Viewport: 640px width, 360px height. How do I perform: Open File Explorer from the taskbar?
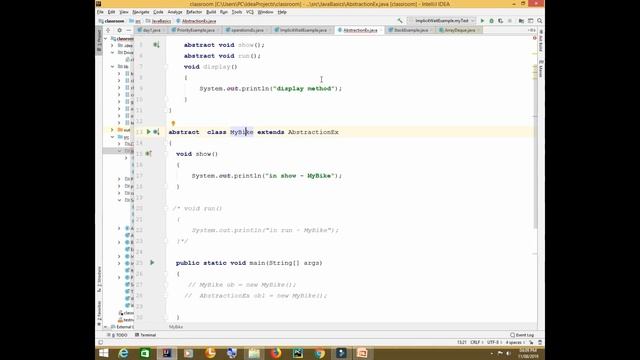point(254,353)
